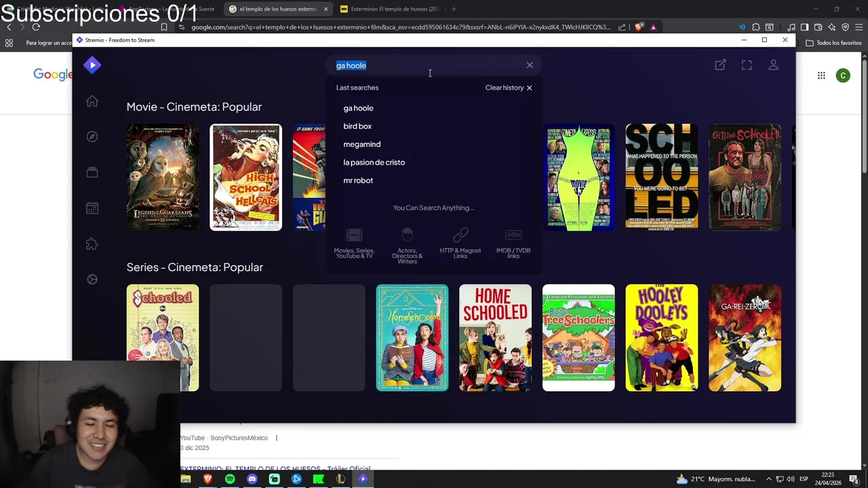
Task: Open Legend of the Guardians movie poster
Action: [x=163, y=177]
